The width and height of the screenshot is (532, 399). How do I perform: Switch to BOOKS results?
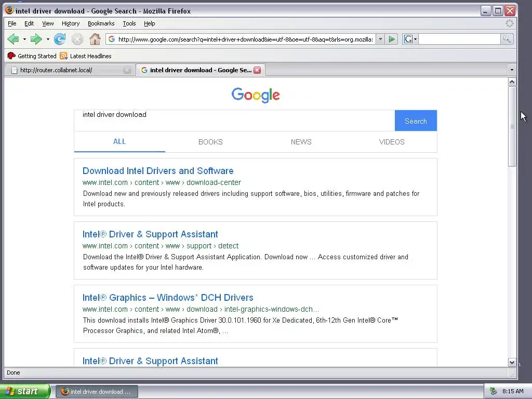(x=210, y=142)
